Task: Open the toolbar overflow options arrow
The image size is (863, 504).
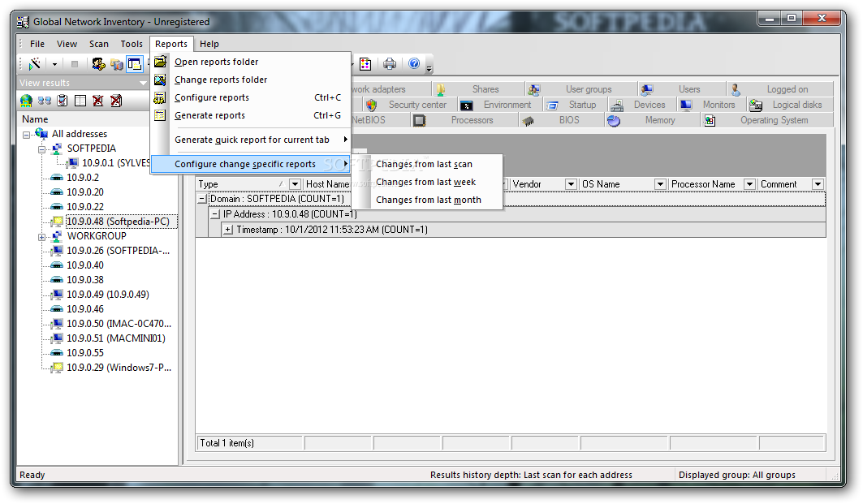Action: click(429, 68)
